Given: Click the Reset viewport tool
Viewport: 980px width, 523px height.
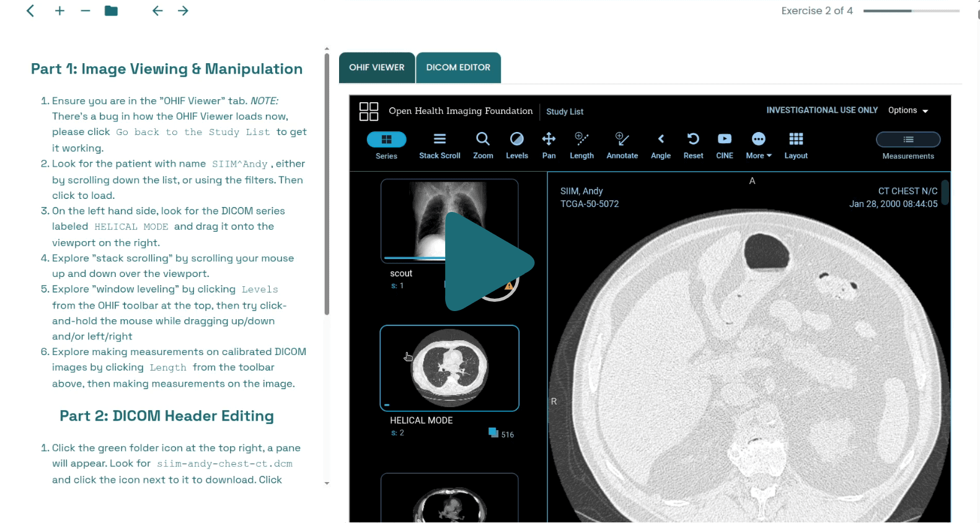Looking at the screenshot, I should pyautogui.click(x=693, y=146).
